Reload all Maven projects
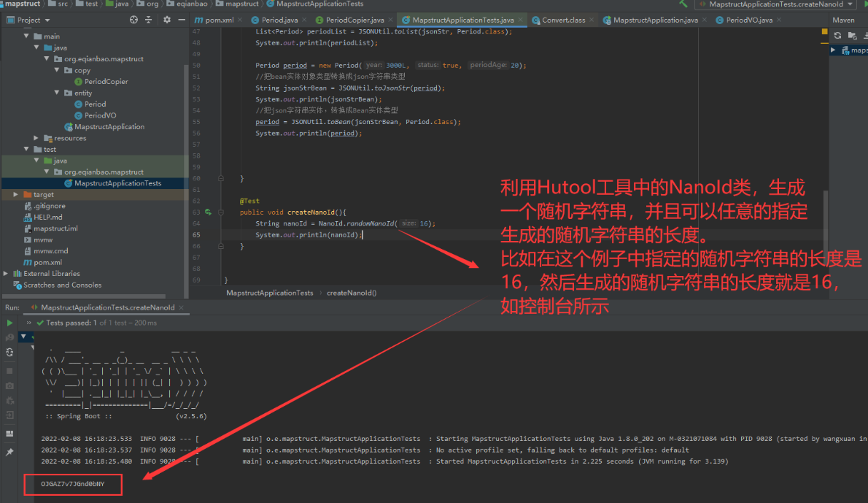Viewport: 868px width, 503px height. [x=837, y=34]
